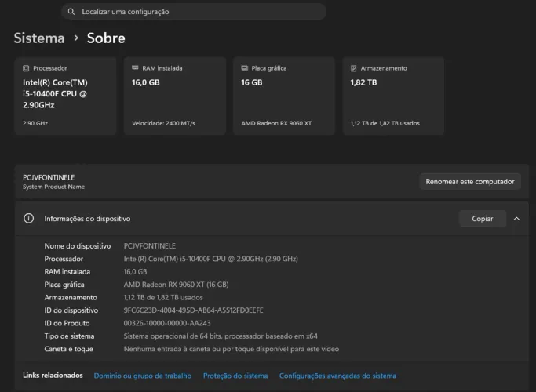Click 'Renomear este computador' button
Viewport: 536px width, 392px height.
click(470, 182)
